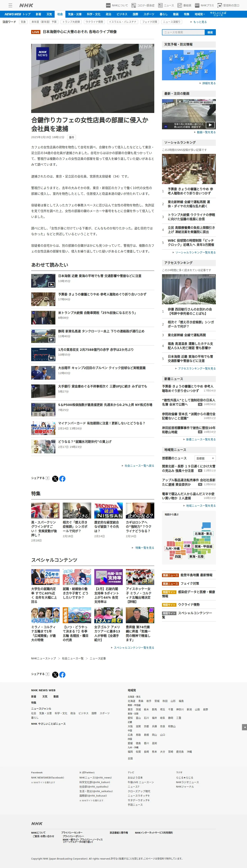Click the 関東・甲信越 region on the map

click(x=204, y=547)
